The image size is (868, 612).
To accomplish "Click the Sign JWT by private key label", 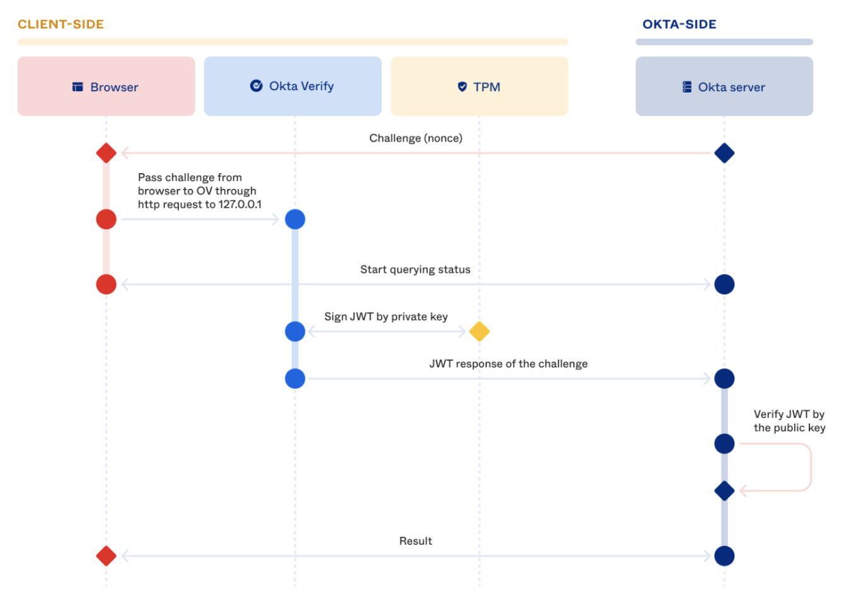I will point(385,317).
